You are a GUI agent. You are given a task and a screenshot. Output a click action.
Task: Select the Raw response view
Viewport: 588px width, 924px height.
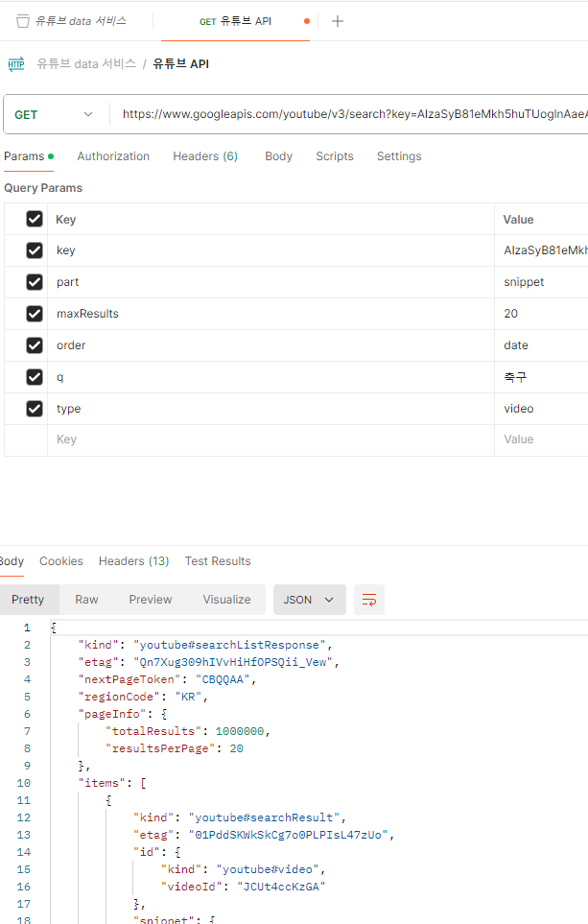(86, 600)
